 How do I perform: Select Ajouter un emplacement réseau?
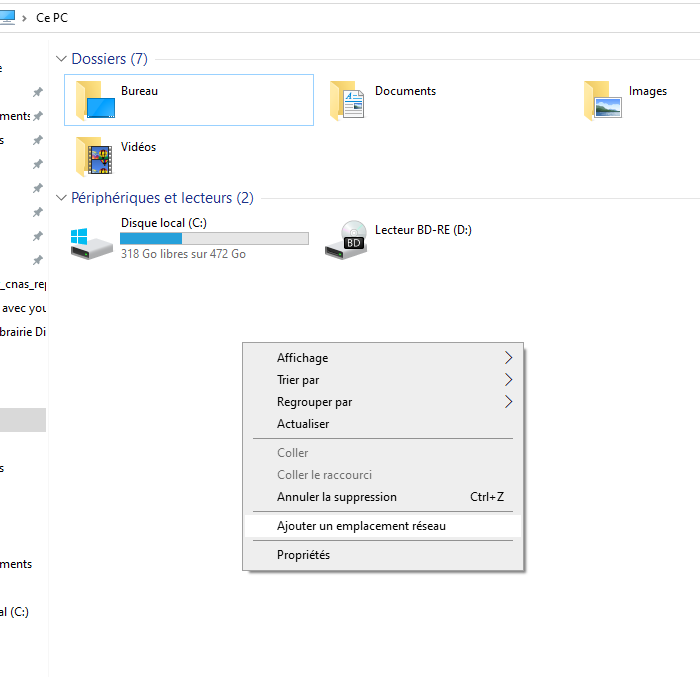pos(361,526)
